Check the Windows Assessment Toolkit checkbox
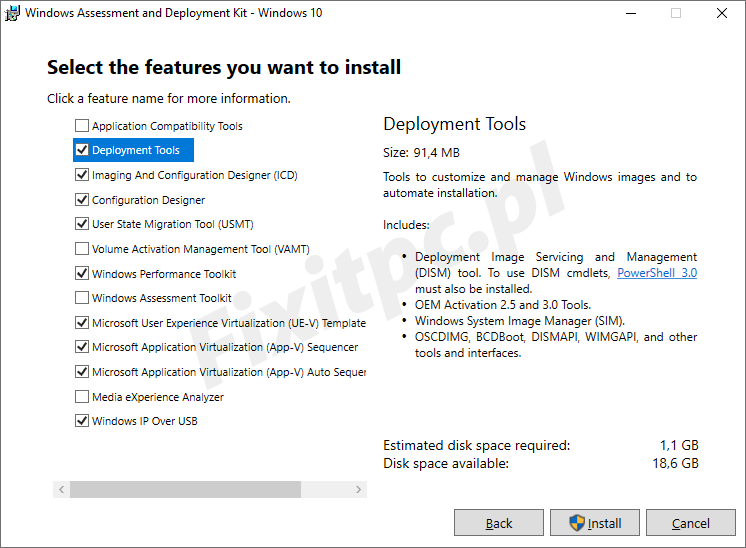Viewport: 746px width, 548px height. pyautogui.click(x=82, y=297)
